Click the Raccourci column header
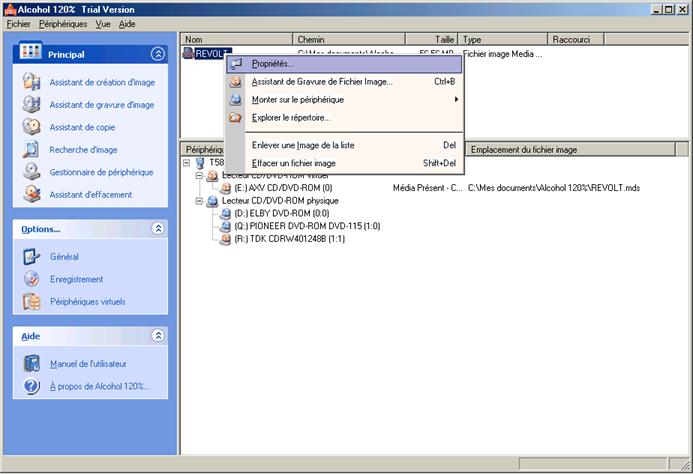This screenshot has height=474, width=693. pyautogui.click(x=576, y=39)
